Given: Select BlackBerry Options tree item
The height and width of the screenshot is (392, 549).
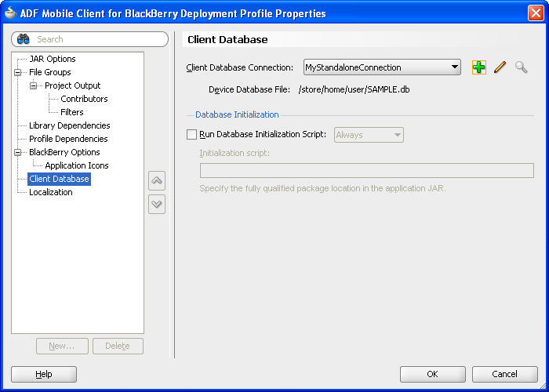Looking at the screenshot, I should click(x=64, y=152).
